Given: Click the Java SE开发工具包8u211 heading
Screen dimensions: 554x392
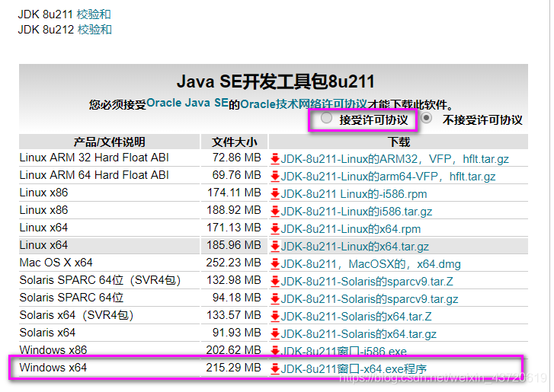Looking at the screenshot, I should (x=276, y=81).
